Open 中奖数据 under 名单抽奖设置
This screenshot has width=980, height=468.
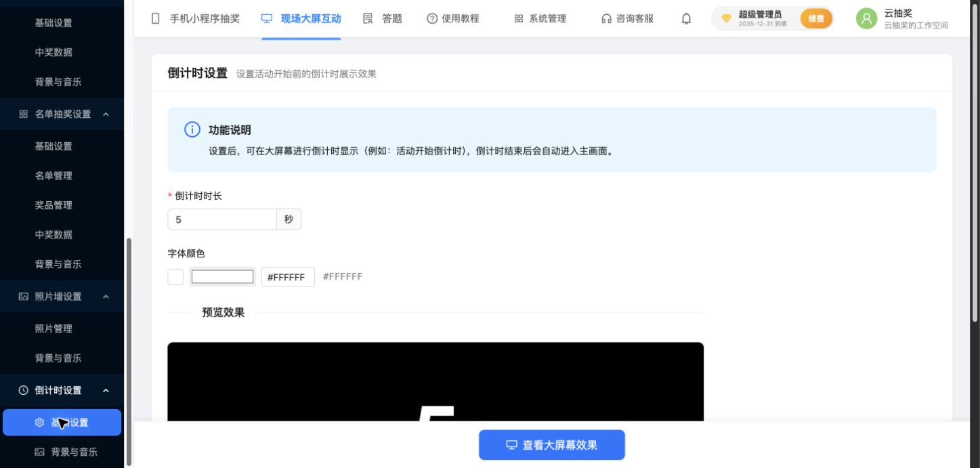point(54,234)
